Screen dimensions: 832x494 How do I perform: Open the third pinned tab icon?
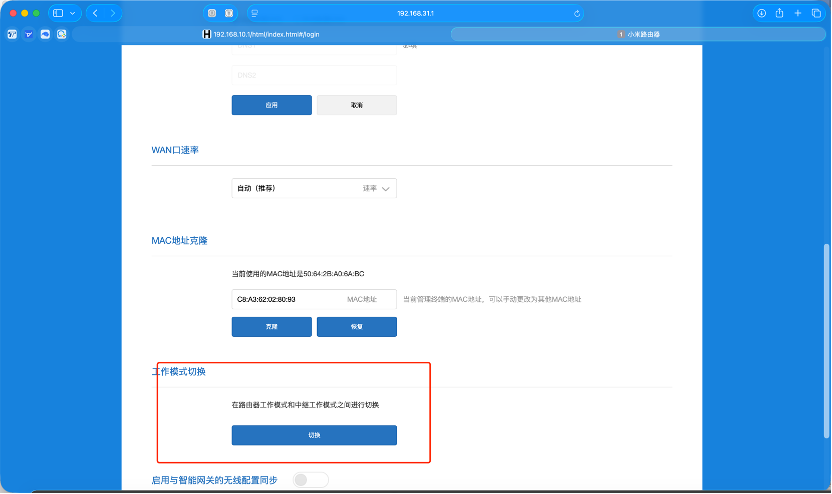coord(45,34)
